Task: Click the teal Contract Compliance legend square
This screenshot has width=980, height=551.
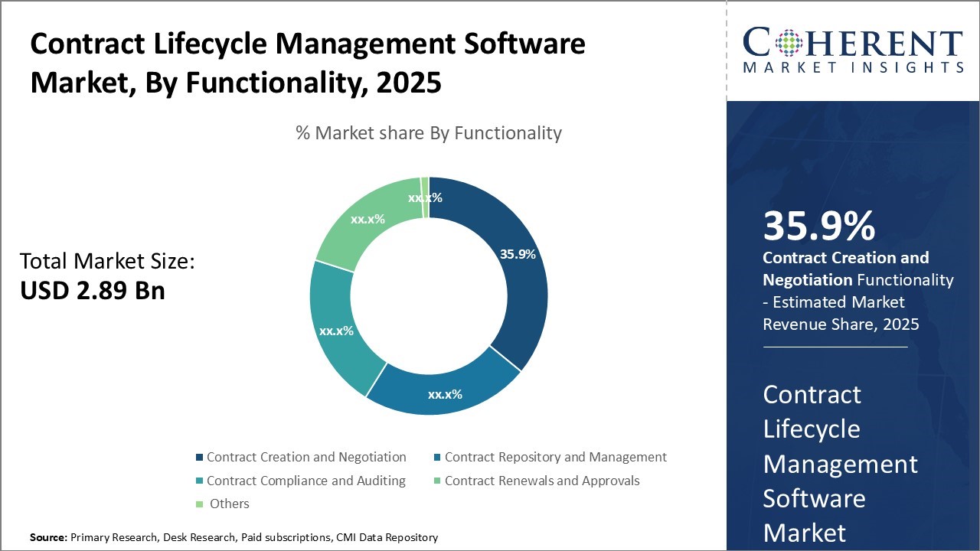Action: [x=200, y=481]
